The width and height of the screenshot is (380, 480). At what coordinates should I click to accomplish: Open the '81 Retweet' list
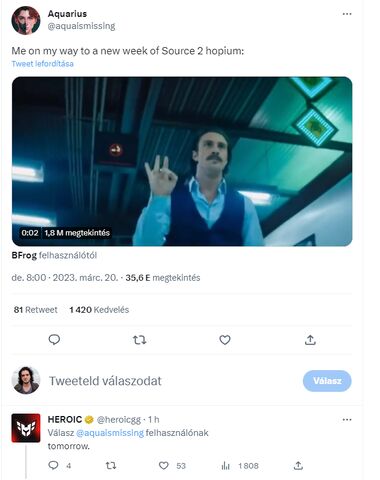click(x=36, y=310)
